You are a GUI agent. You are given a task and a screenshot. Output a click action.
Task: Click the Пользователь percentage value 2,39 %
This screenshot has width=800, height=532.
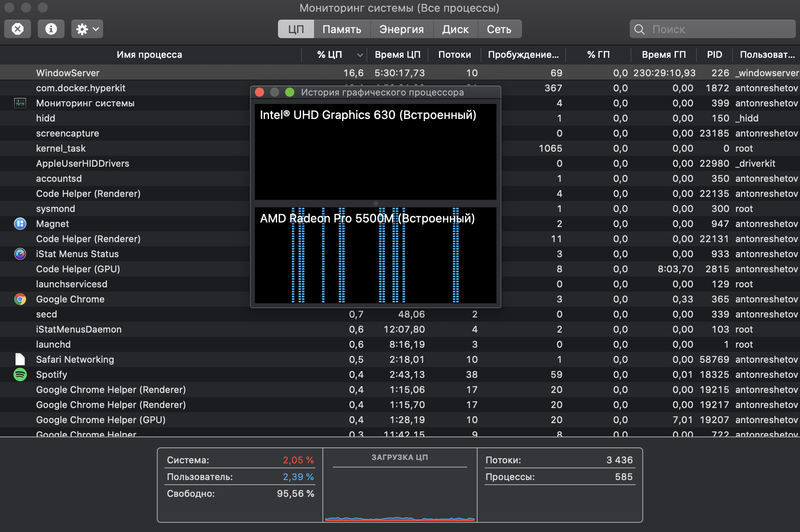[298, 477]
